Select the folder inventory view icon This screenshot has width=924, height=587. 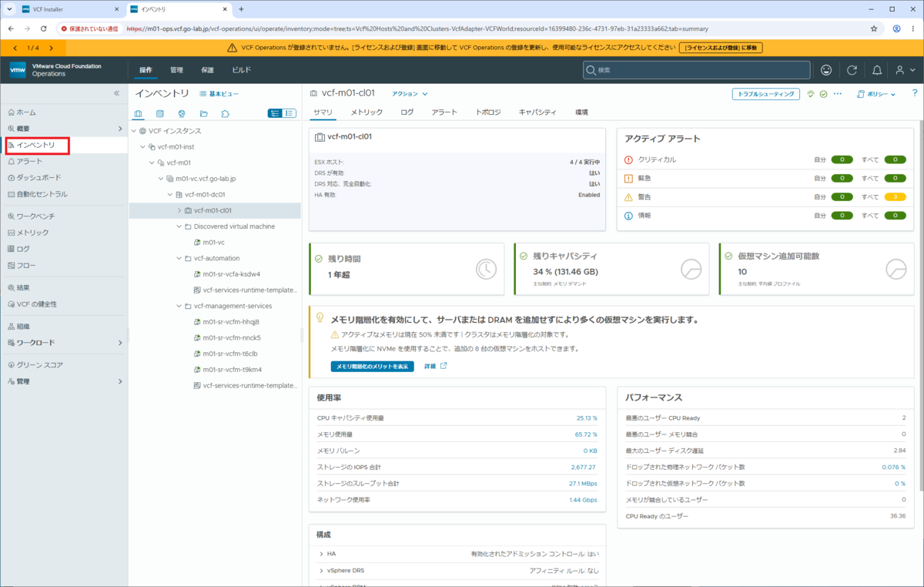(203, 113)
